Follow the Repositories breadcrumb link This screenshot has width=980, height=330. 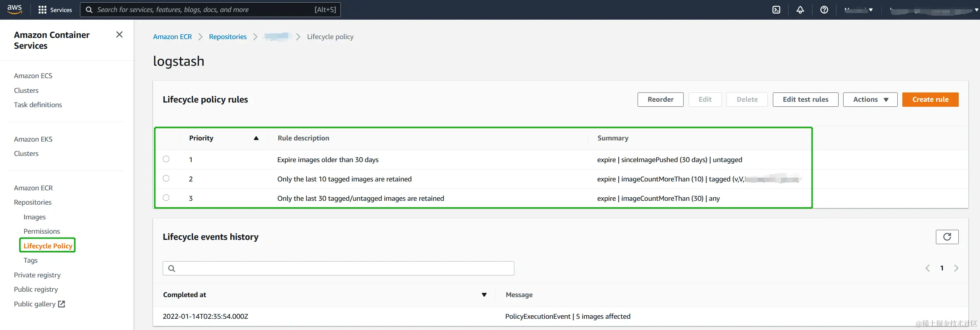(x=228, y=37)
